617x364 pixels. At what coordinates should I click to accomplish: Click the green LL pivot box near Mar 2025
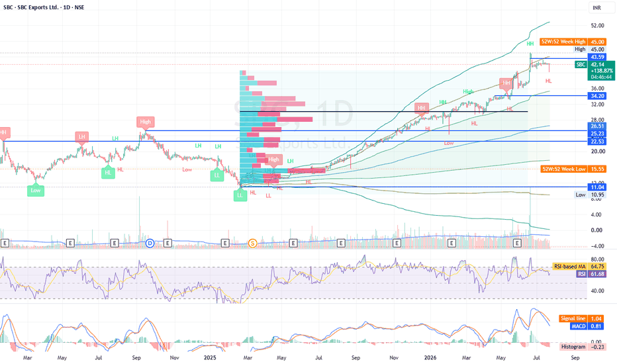(x=240, y=195)
